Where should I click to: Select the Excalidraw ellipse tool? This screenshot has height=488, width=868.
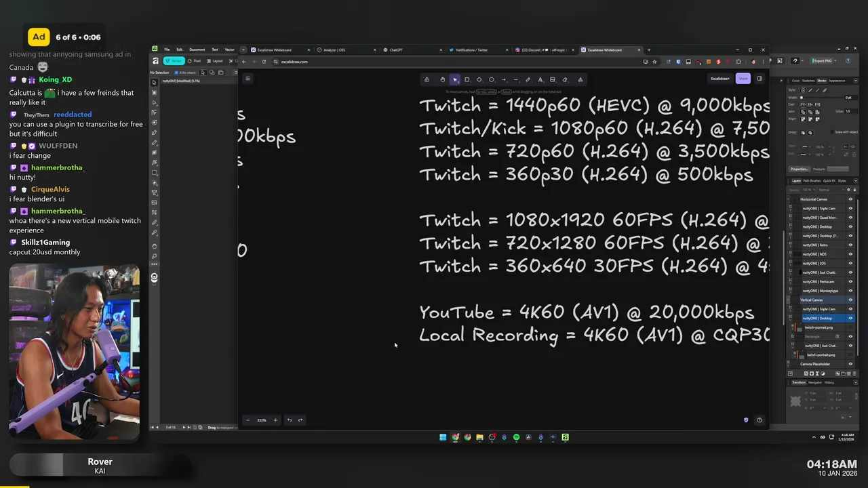pos(492,79)
